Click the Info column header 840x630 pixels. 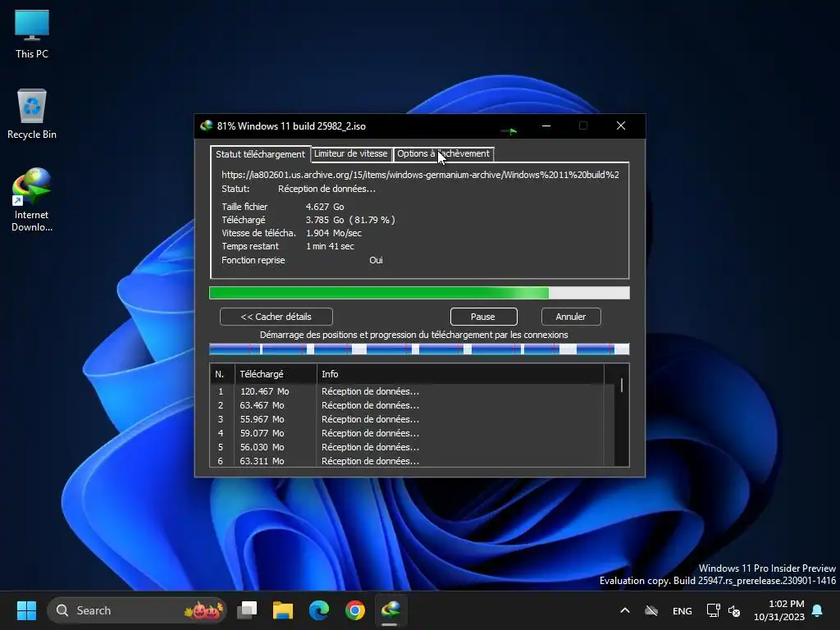click(x=461, y=374)
